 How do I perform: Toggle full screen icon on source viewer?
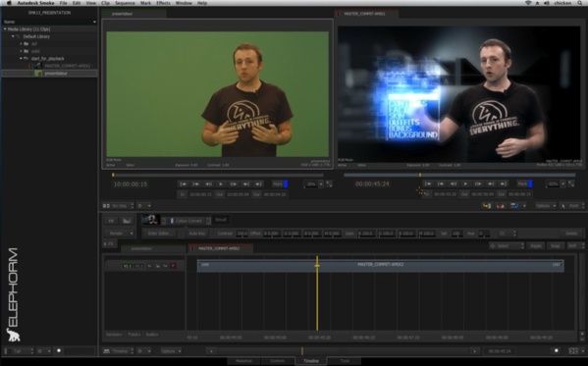pyautogui.click(x=329, y=184)
